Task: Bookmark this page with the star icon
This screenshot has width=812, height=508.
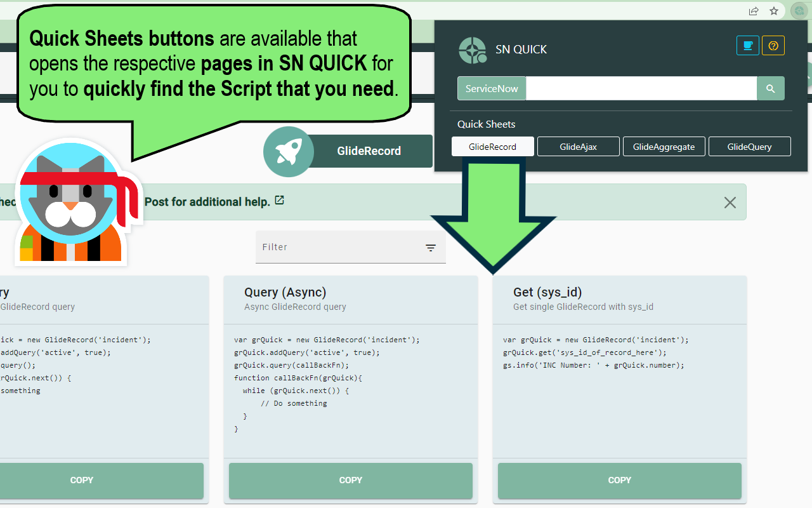Action: point(774,11)
